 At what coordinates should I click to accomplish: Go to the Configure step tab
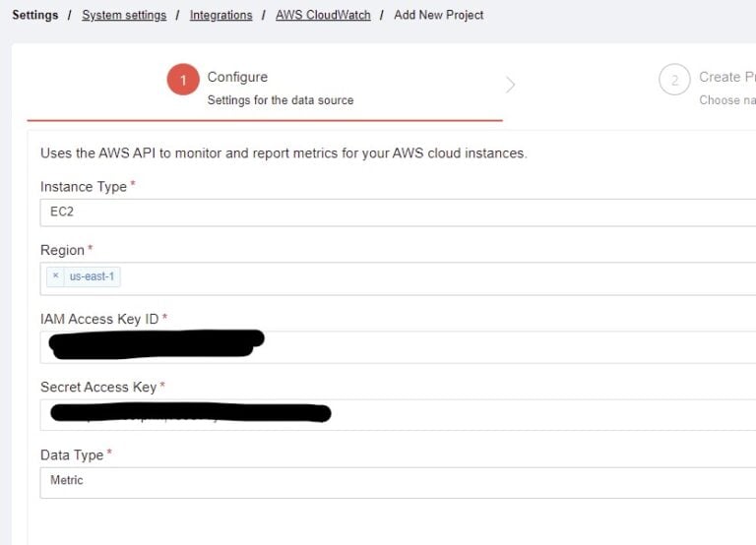pyautogui.click(x=237, y=77)
